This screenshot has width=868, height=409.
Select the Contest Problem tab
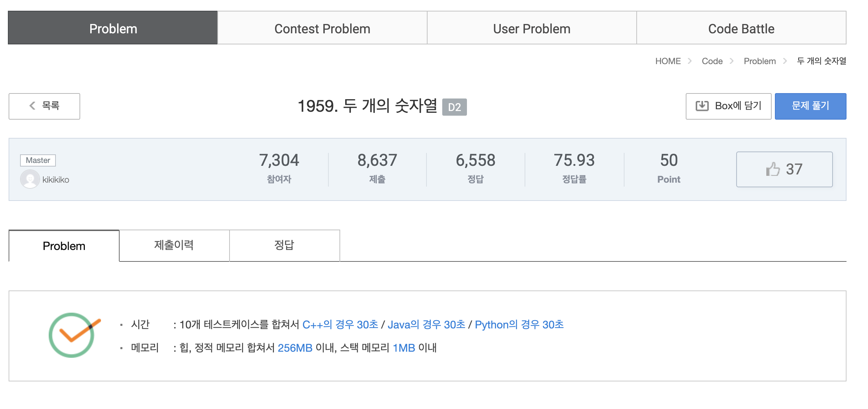pos(322,28)
